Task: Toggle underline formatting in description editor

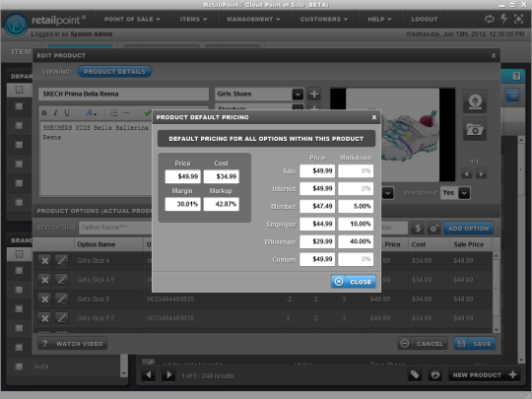Action: [x=67, y=113]
